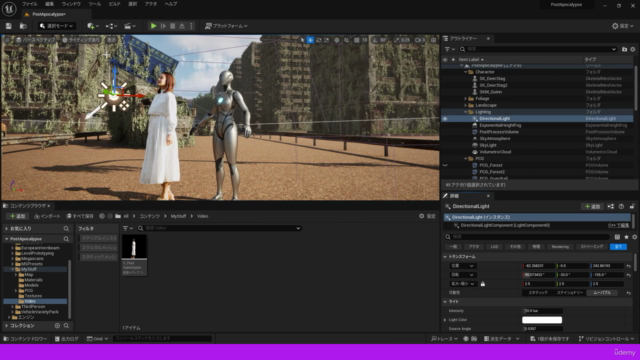Viewport: 640px width, 360px height.
Task: Select the translate gizmo tool in viewport
Action: 310,40
